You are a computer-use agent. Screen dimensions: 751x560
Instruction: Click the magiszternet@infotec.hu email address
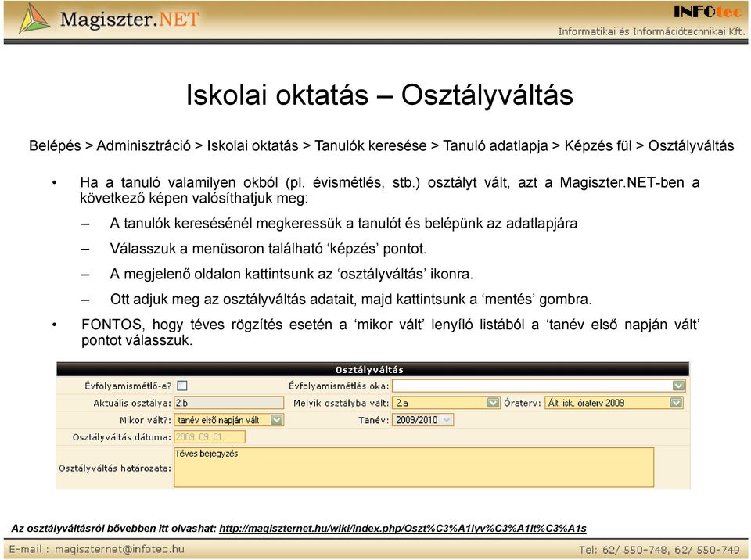[x=119, y=549]
